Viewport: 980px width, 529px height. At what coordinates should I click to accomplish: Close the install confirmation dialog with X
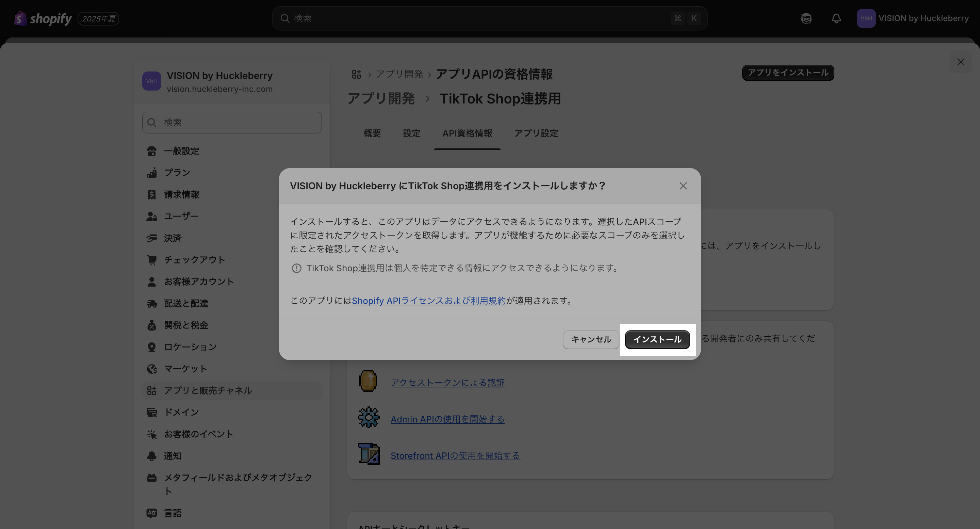point(683,186)
